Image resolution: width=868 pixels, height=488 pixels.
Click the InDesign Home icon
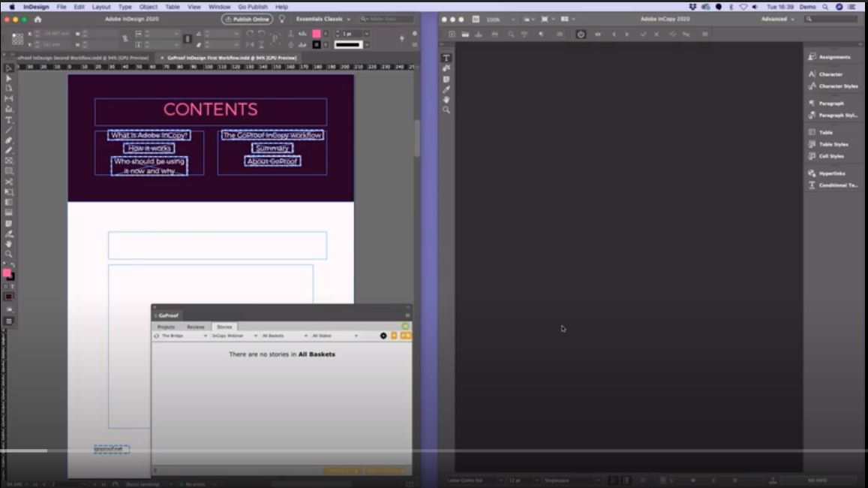pos(38,19)
